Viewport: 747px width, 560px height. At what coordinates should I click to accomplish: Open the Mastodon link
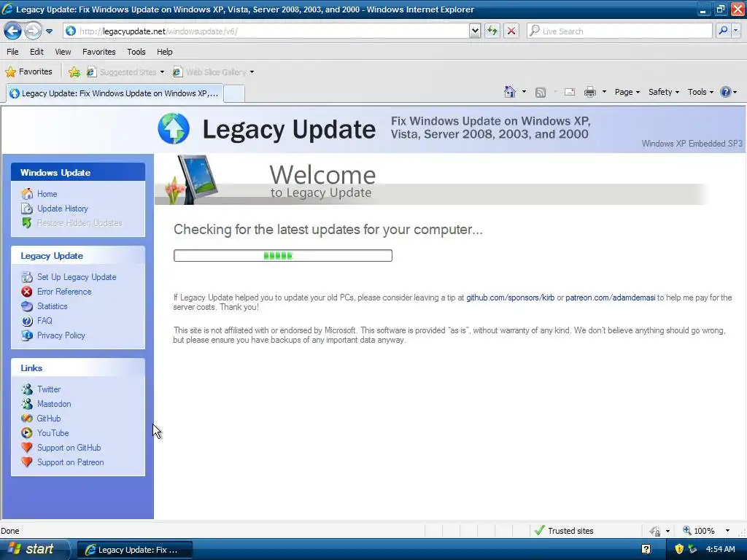54,404
